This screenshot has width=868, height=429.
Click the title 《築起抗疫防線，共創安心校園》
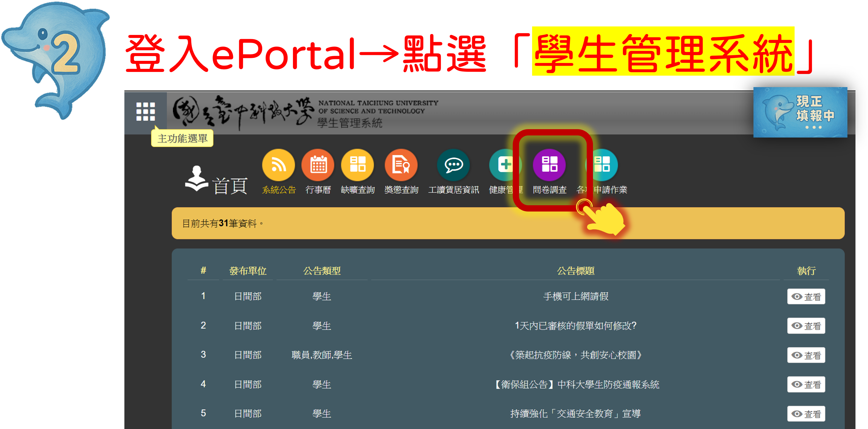tap(576, 355)
